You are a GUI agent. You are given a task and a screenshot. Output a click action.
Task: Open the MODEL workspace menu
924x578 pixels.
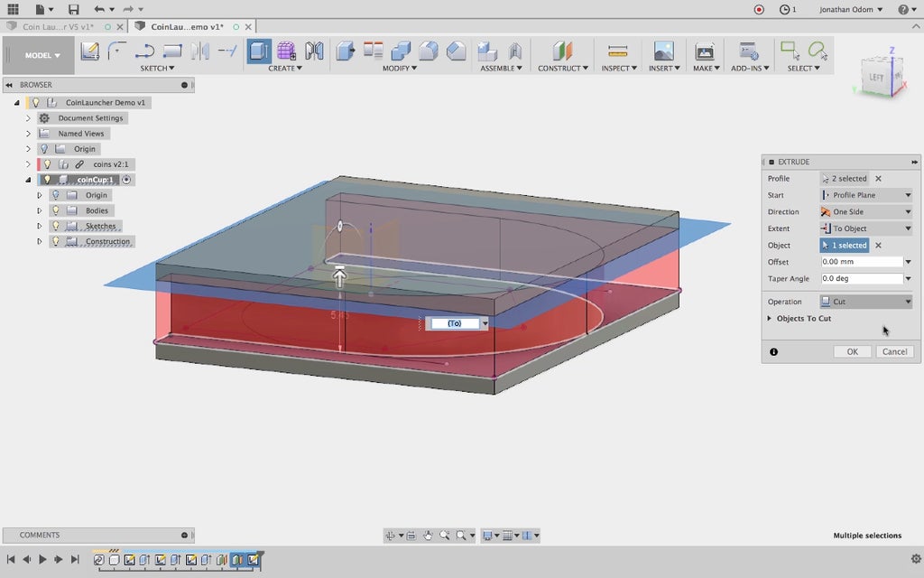click(x=42, y=55)
